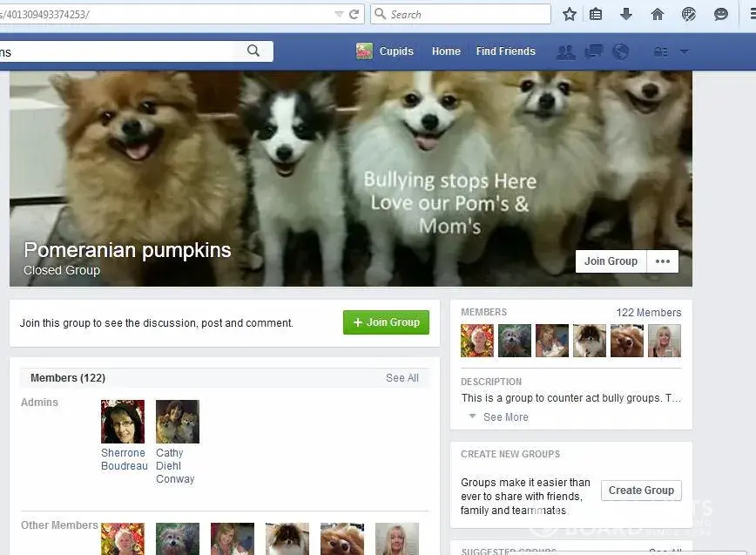This screenshot has height=555, width=756.
Task: Open Facebook messages icon
Action: pyautogui.click(x=594, y=51)
